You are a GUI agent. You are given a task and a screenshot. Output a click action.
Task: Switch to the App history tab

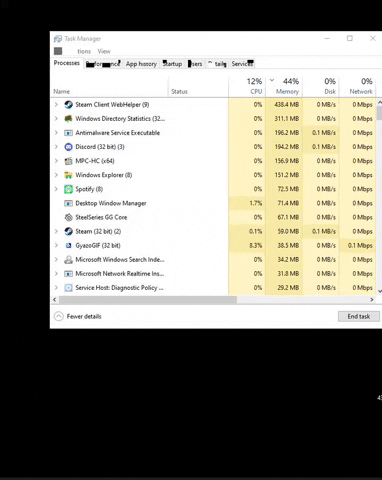coord(141,64)
